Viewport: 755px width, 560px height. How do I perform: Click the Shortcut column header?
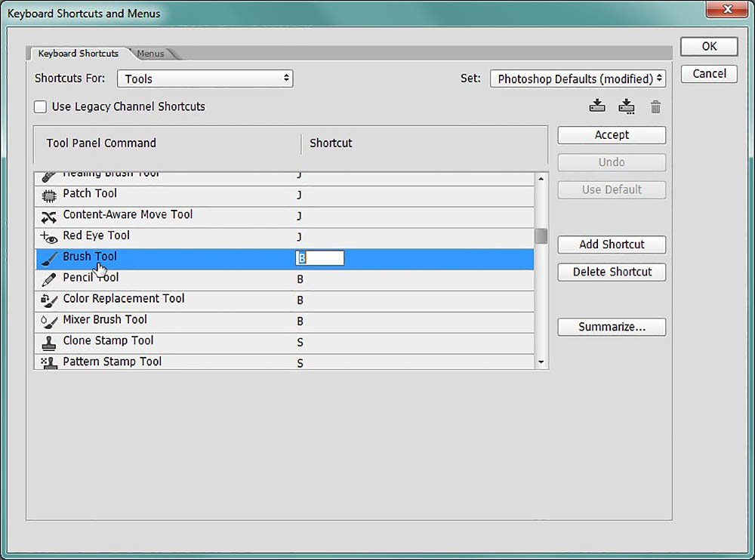(331, 143)
